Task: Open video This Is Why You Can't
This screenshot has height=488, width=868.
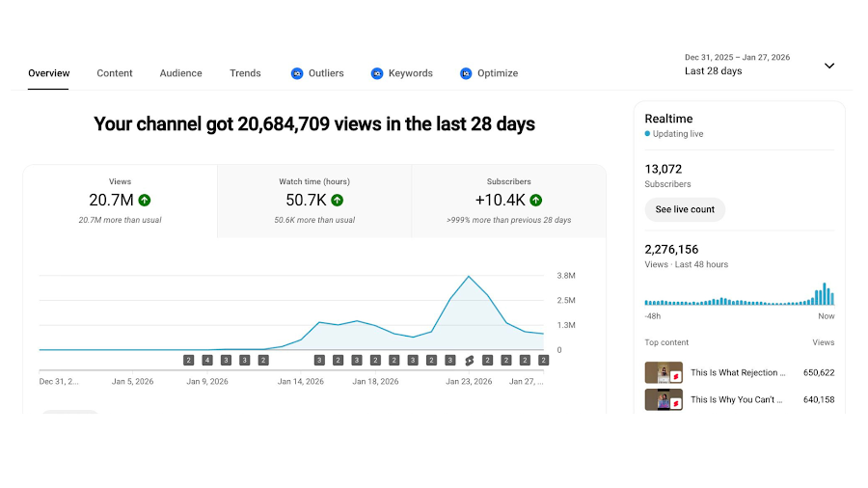Action: pos(736,400)
